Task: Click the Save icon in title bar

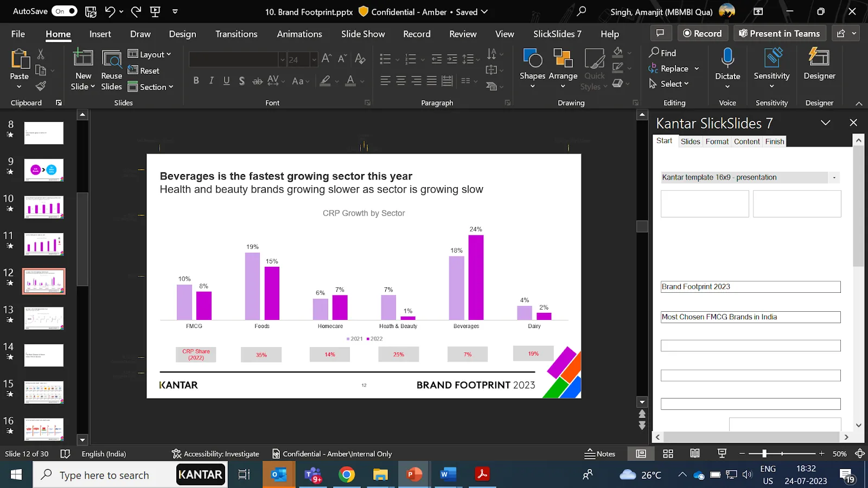Action: (x=91, y=11)
